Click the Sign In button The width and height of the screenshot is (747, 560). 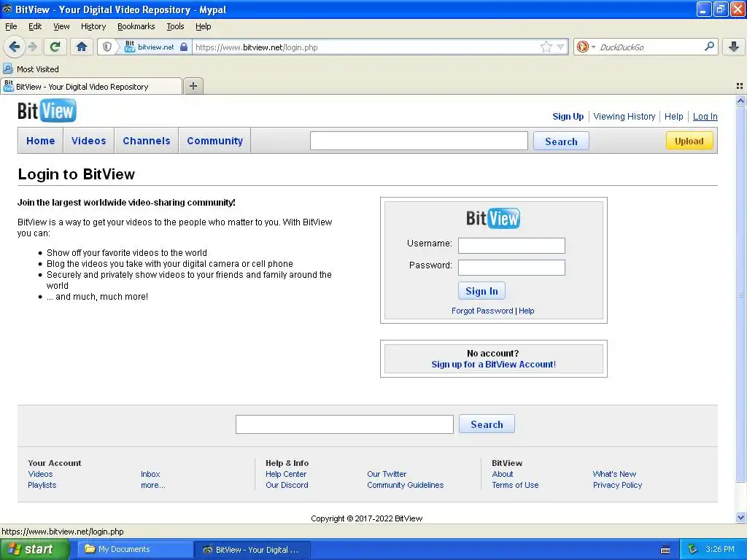481,291
